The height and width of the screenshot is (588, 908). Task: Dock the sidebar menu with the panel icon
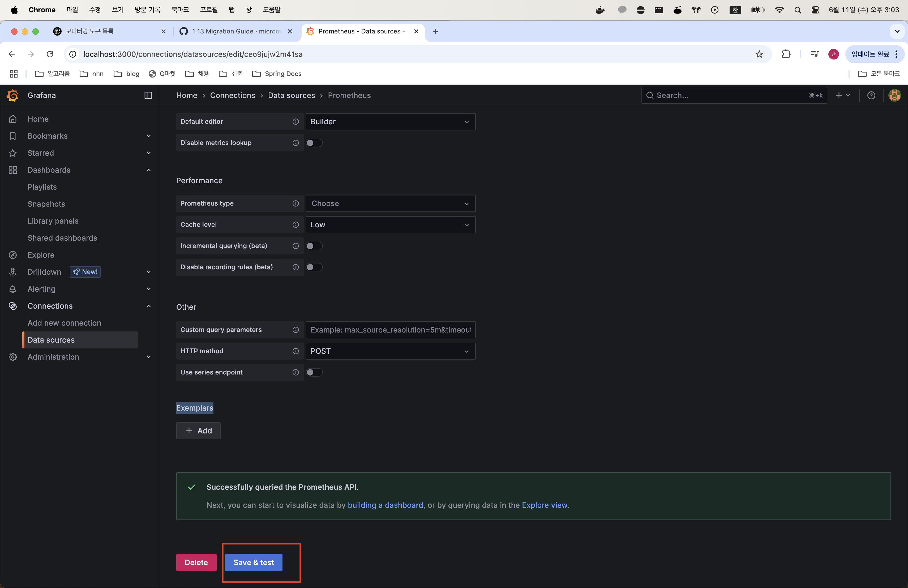click(148, 95)
